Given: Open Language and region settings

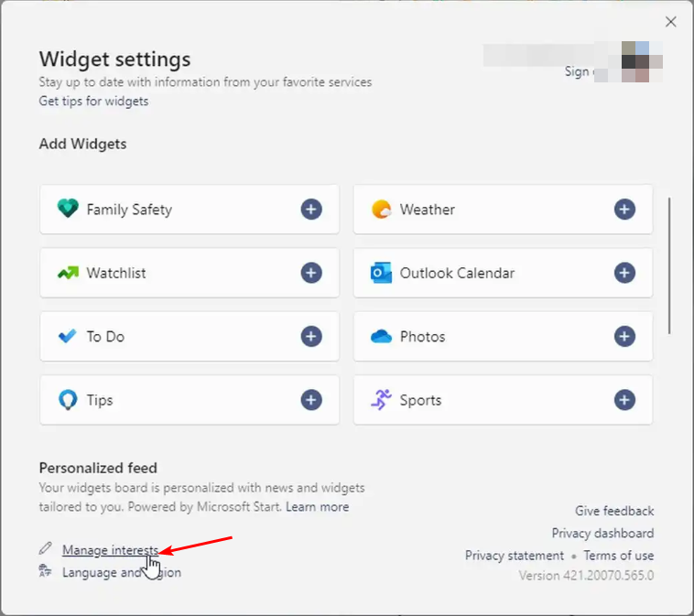Looking at the screenshot, I should pyautogui.click(x=121, y=572).
